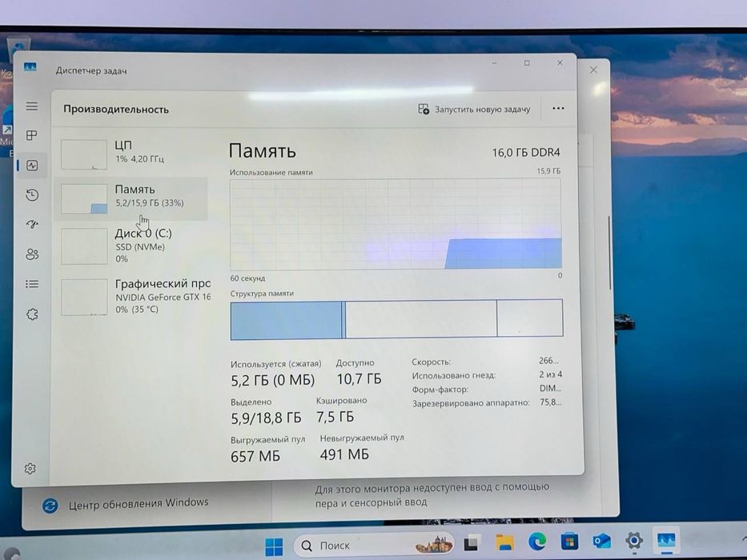Click the Диск 0 mini graph thumbnail
The height and width of the screenshot is (560, 747).
click(84, 246)
